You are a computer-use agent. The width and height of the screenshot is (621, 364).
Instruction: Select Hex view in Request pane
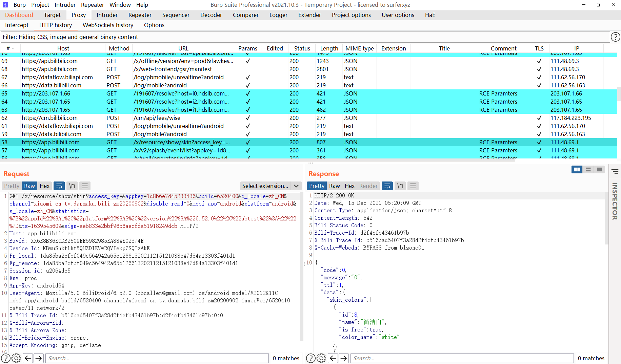pyautogui.click(x=45, y=186)
